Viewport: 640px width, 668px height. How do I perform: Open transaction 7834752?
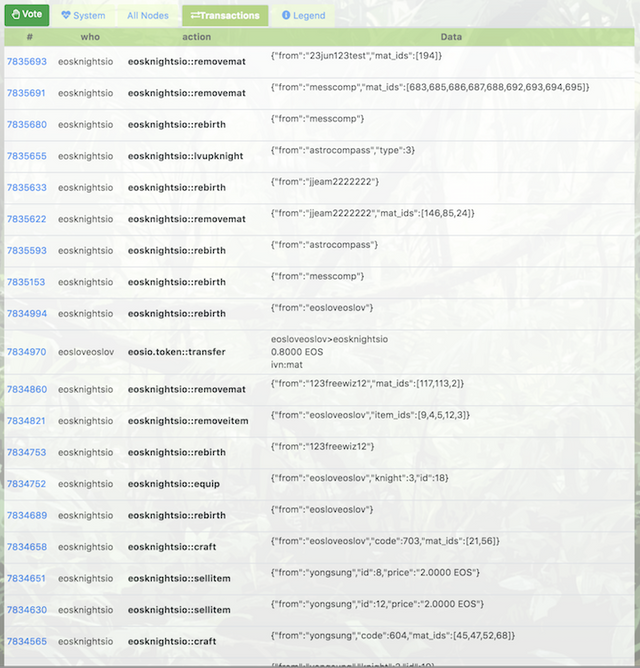[x=26, y=484]
